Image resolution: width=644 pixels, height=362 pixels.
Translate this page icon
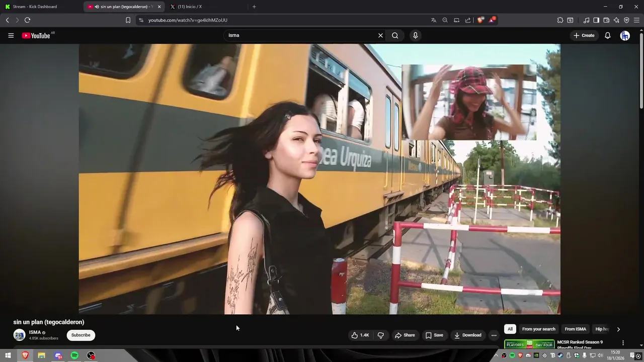click(x=434, y=20)
